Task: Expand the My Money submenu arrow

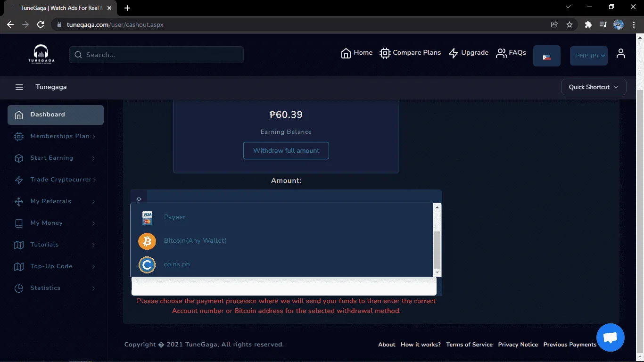Action: (94, 223)
